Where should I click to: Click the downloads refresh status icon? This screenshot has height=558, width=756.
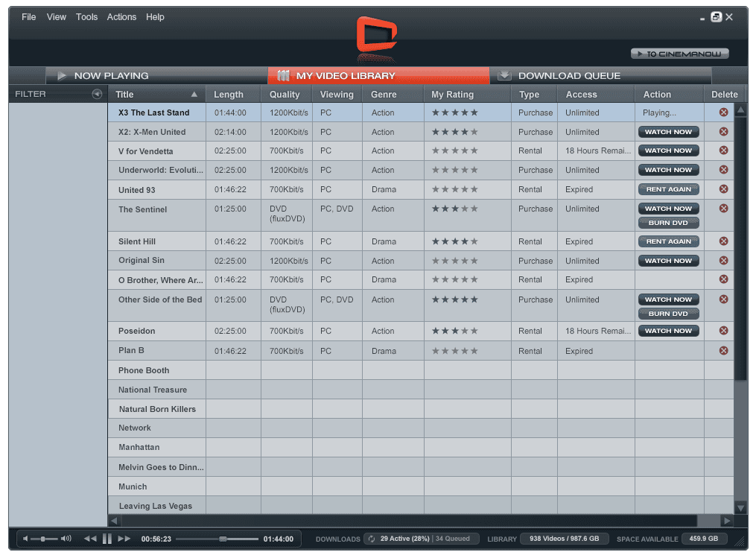point(372,539)
